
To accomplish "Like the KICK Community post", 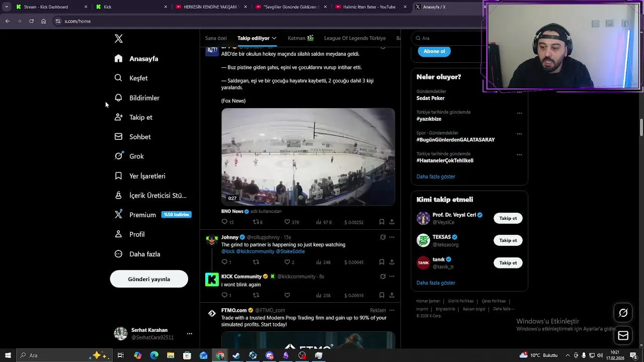I will click(x=287, y=295).
